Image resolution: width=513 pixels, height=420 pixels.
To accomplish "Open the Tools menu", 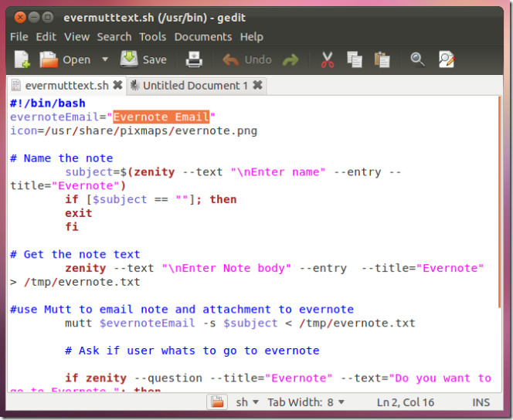I will click(x=153, y=37).
